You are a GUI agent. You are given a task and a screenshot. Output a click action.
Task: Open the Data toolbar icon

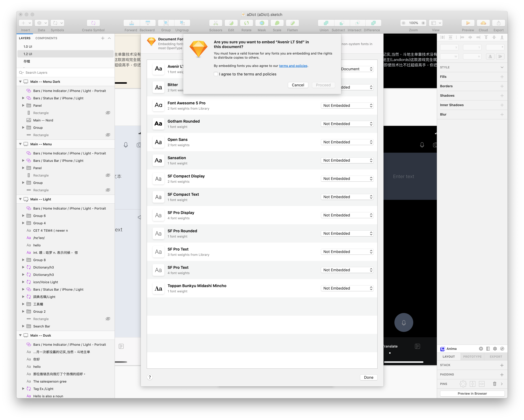[41, 23]
